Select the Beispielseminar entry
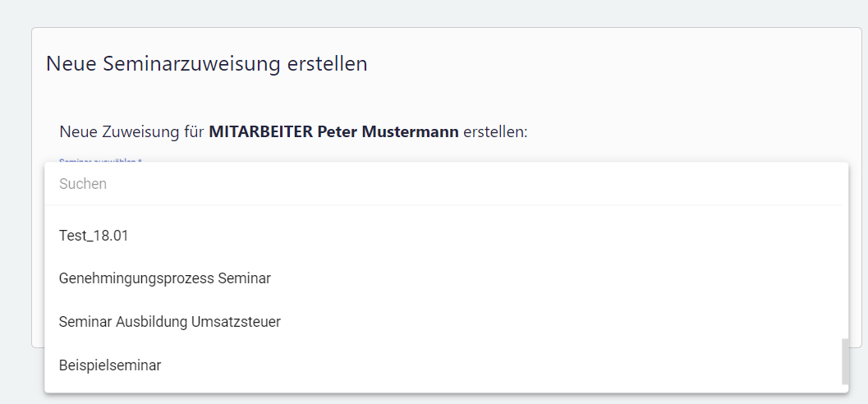This screenshot has width=868, height=404. coord(110,365)
